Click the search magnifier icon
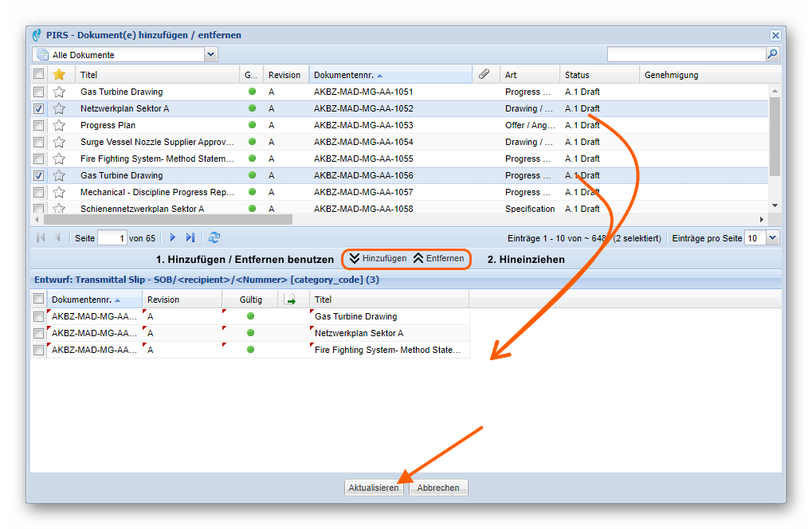 (x=772, y=54)
